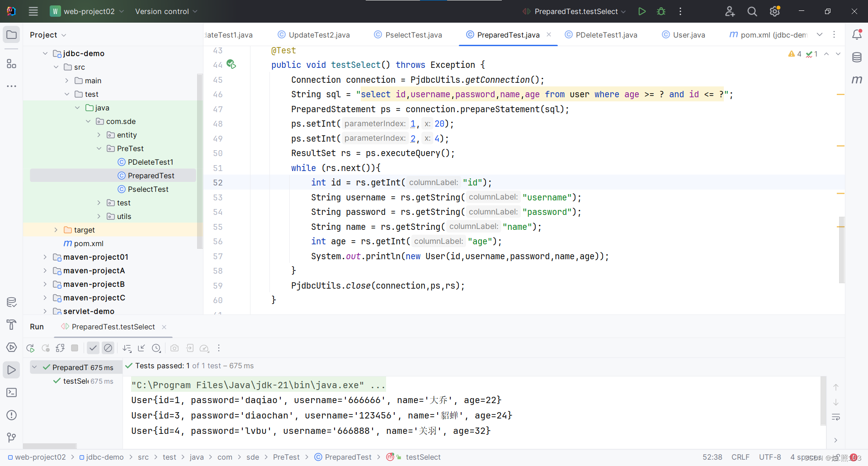Open Services tool window

coord(11,347)
